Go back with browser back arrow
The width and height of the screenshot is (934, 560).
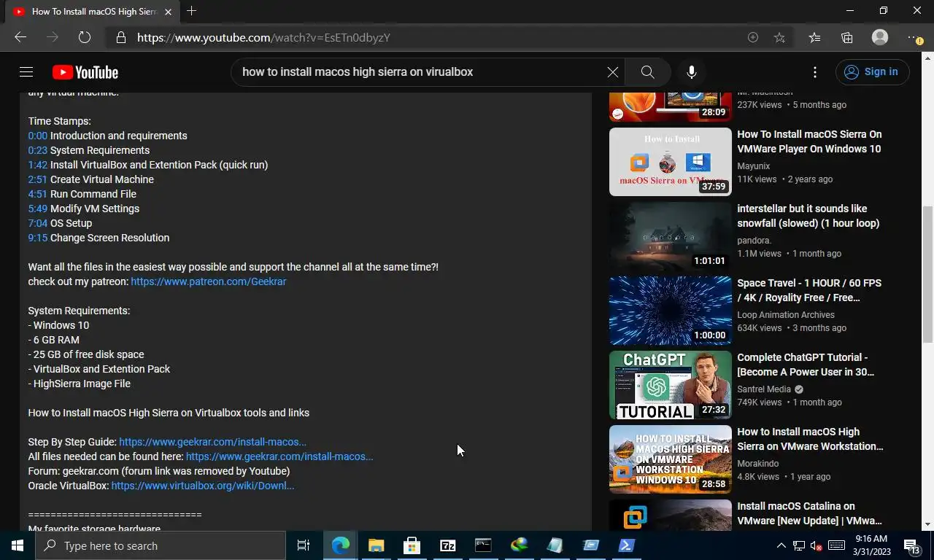tap(20, 37)
